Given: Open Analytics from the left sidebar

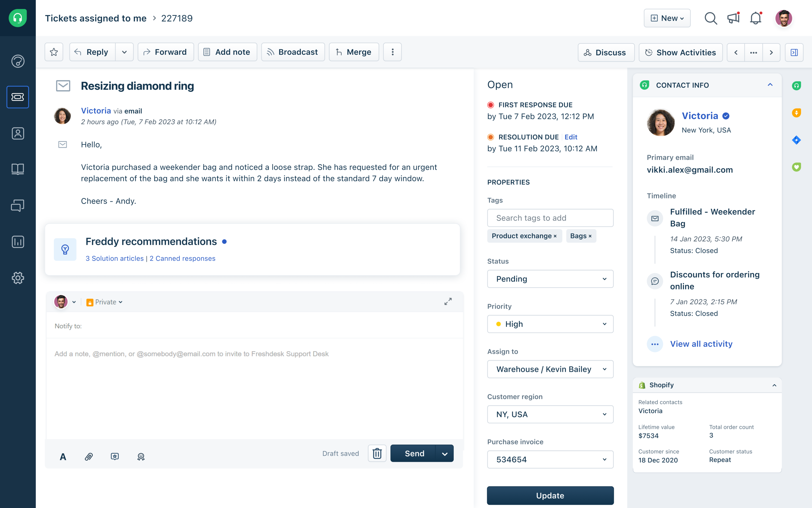Looking at the screenshot, I should [x=17, y=242].
